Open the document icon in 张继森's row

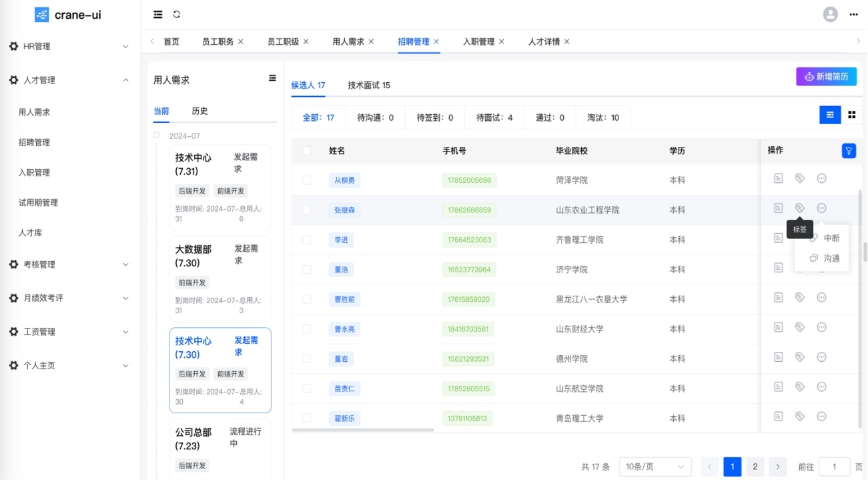tap(778, 208)
